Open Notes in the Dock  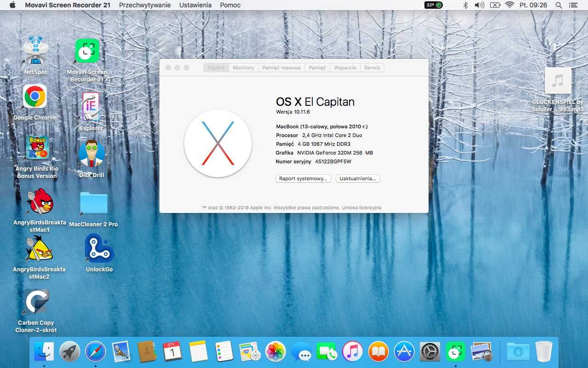point(198,352)
